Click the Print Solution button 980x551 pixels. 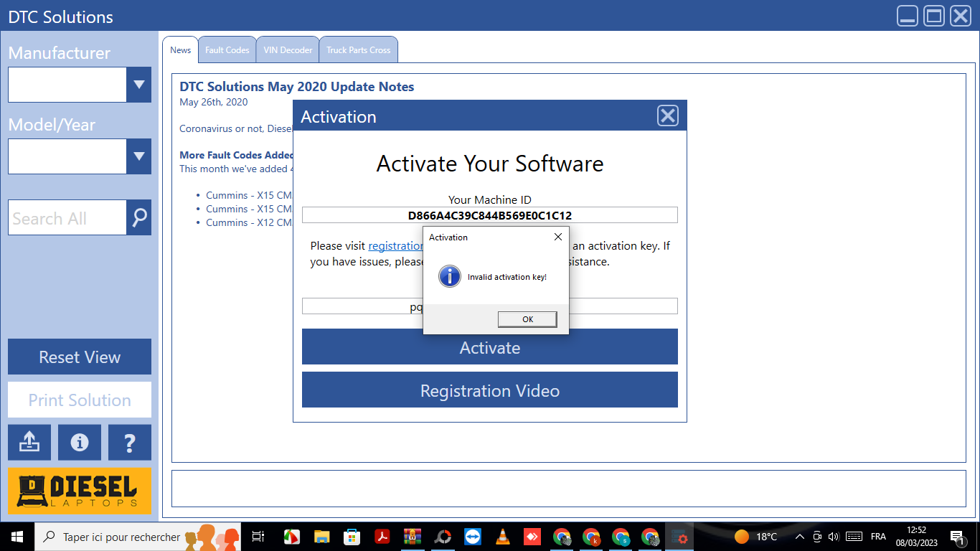pyautogui.click(x=80, y=400)
